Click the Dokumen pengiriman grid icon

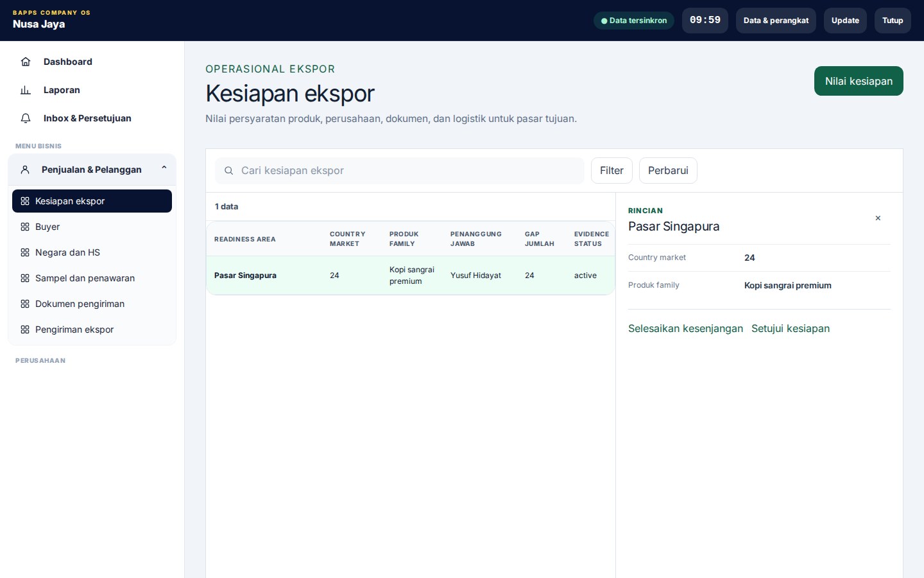25,304
